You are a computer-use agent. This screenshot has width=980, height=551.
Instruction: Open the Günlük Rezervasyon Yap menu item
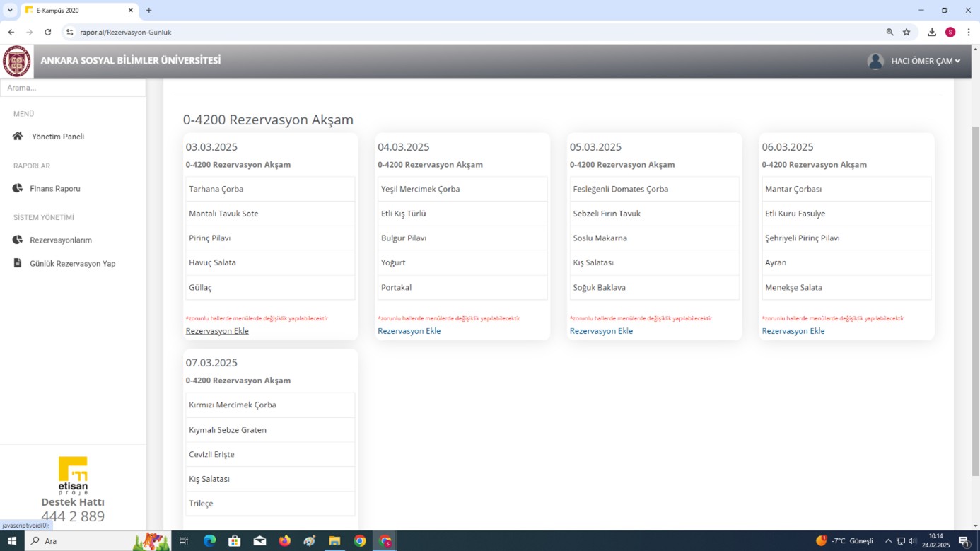(x=72, y=263)
